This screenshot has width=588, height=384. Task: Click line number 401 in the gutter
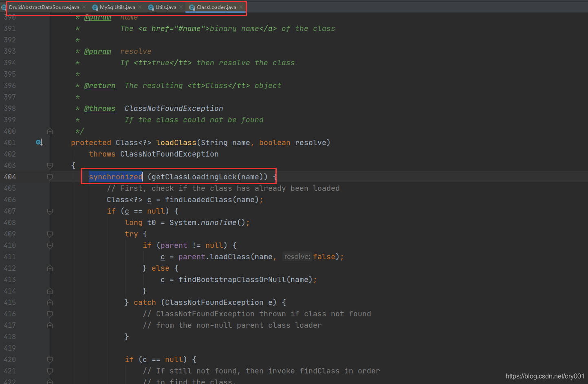10,143
